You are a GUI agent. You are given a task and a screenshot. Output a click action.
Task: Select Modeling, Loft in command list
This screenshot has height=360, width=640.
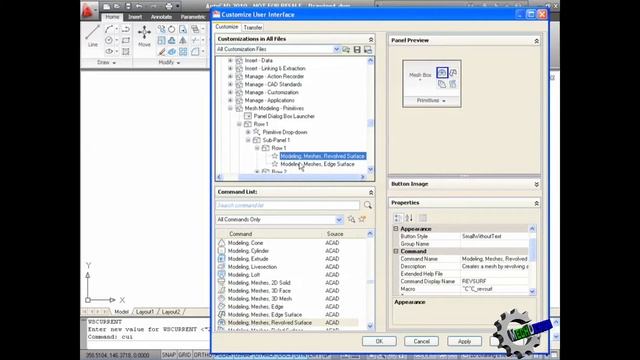244,275
